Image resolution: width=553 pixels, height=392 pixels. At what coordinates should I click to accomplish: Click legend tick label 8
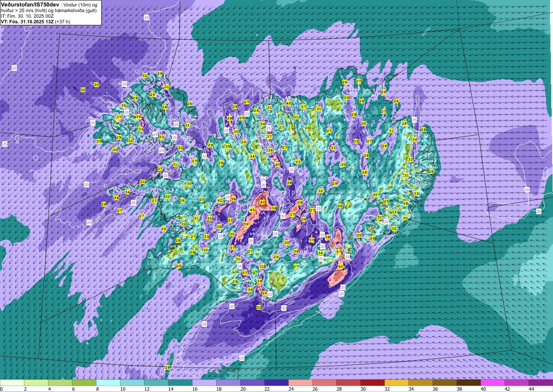pos(98,389)
